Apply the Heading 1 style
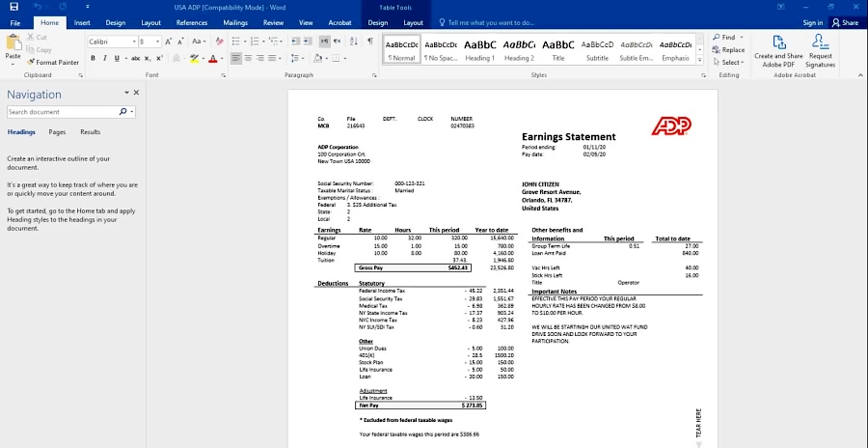868x448 pixels. tap(479, 50)
